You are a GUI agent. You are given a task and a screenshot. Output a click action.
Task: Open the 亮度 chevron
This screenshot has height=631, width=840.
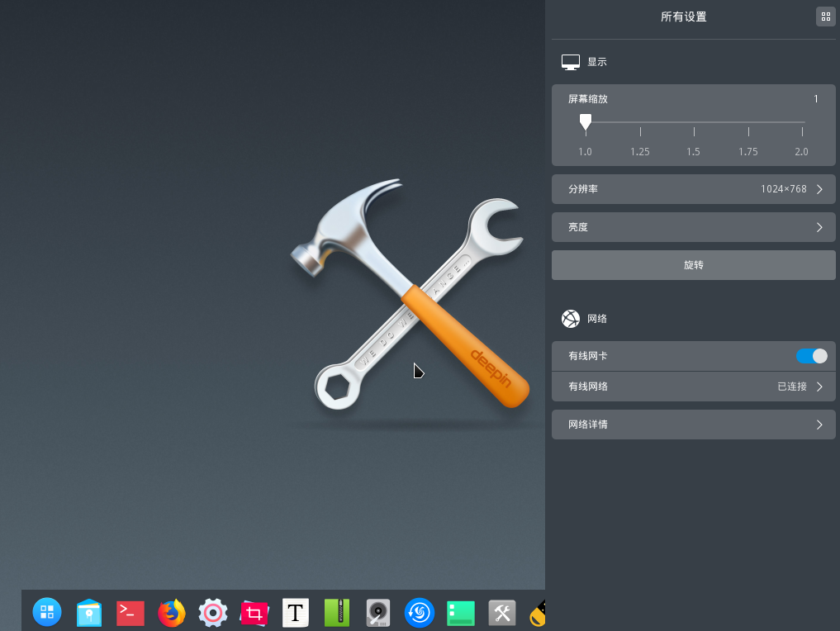pos(819,227)
